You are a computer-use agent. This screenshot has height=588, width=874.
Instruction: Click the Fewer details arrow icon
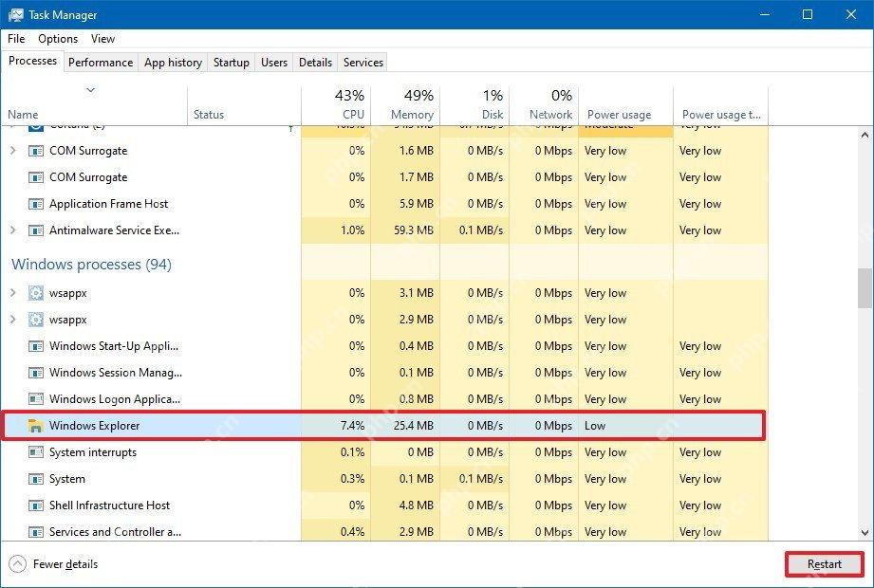pos(18,564)
